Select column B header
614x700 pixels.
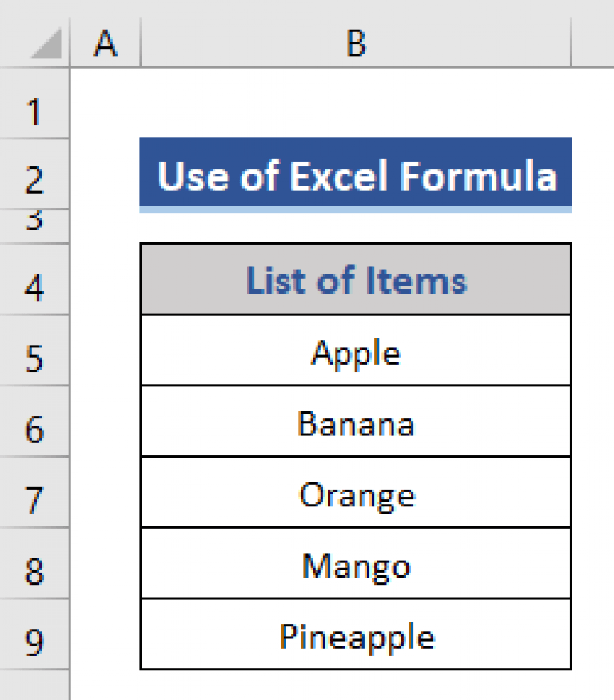356,44
